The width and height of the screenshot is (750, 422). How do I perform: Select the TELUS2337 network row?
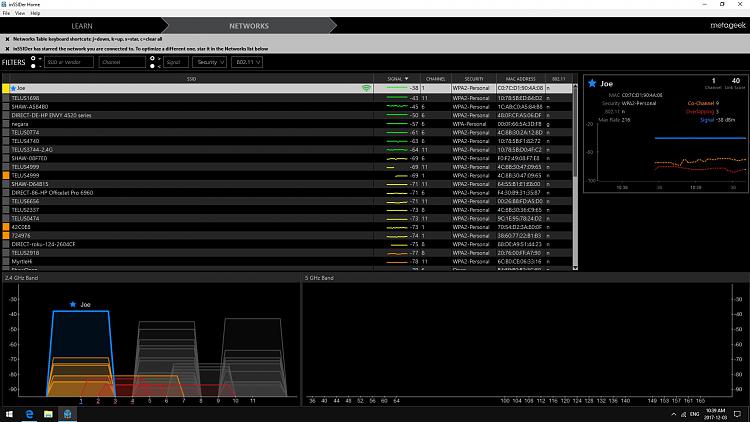point(287,210)
